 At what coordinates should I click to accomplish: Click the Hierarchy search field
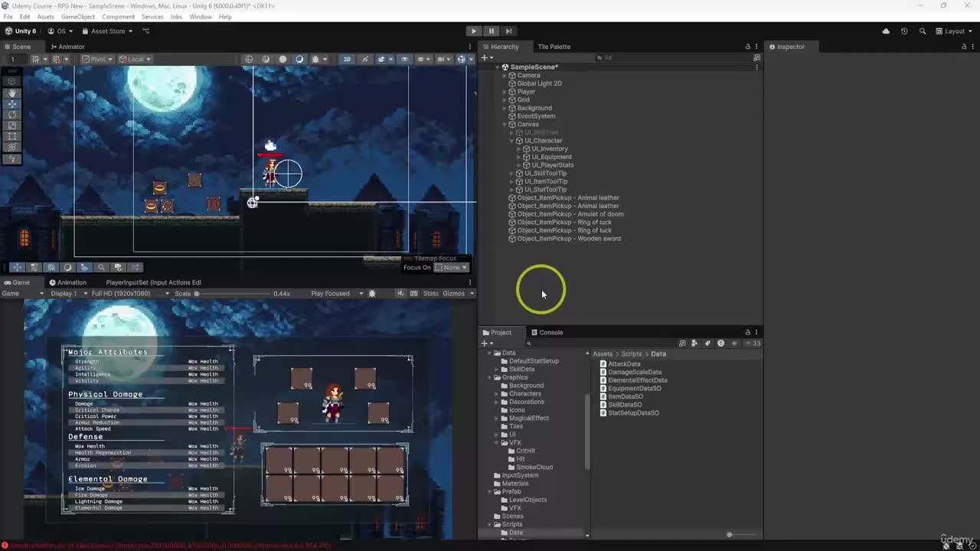[x=672, y=58]
